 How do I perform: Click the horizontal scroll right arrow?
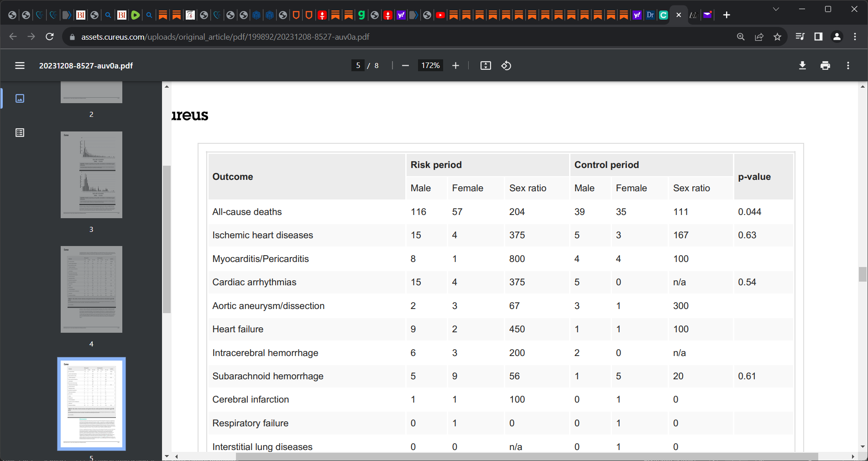(853, 456)
